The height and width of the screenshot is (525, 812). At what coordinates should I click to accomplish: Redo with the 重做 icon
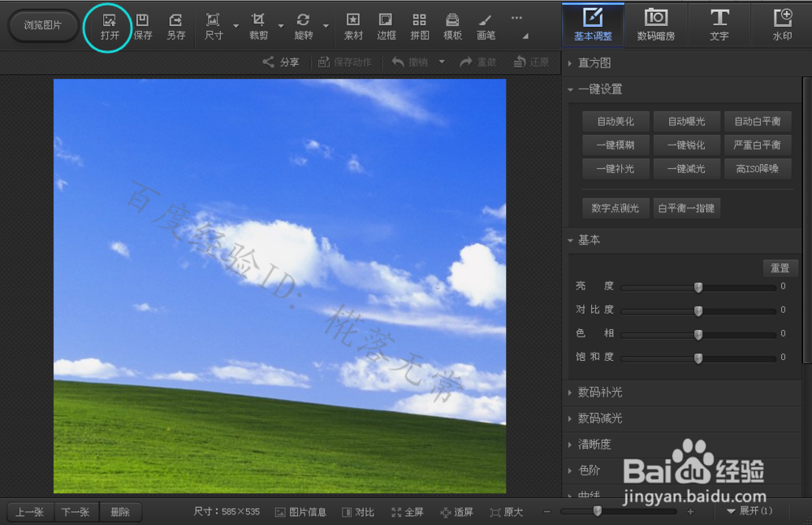pos(478,63)
